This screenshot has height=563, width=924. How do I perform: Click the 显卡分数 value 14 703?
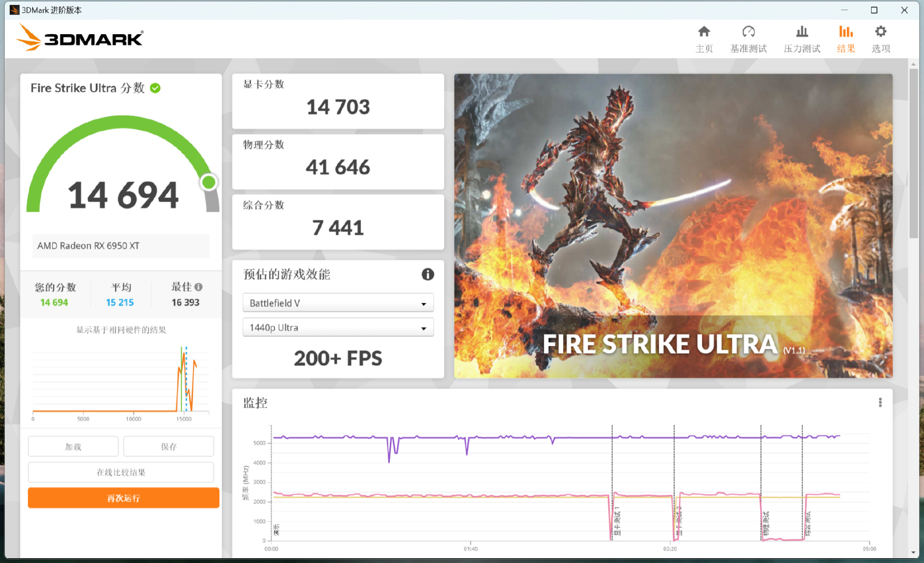coord(338,107)
